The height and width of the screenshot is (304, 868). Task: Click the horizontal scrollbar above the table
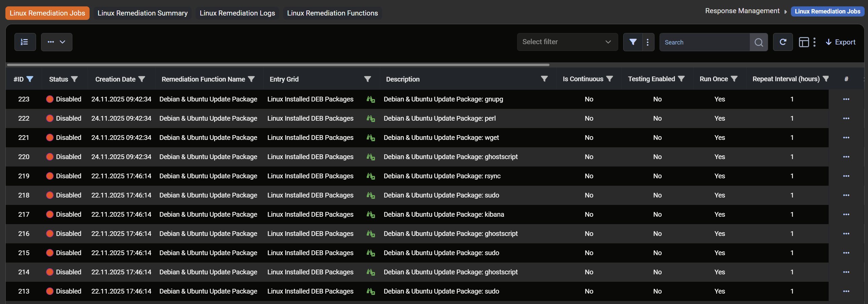[x=278, y=64]
